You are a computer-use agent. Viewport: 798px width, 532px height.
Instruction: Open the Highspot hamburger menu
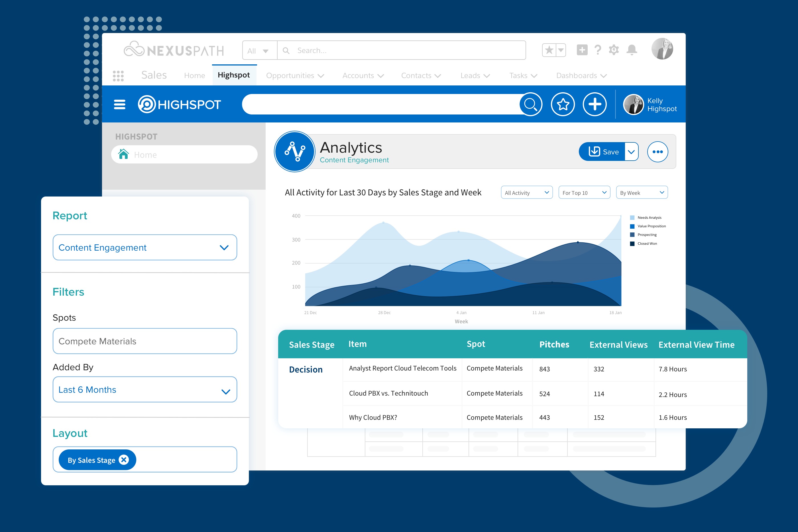tap(119, 104)
